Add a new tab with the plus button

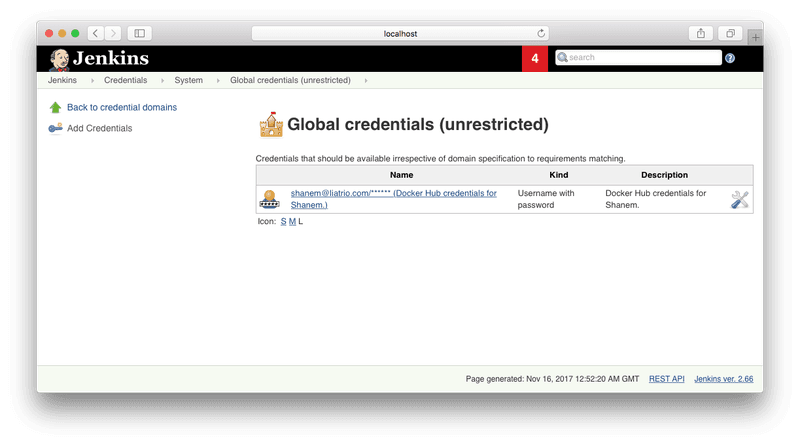755,37
